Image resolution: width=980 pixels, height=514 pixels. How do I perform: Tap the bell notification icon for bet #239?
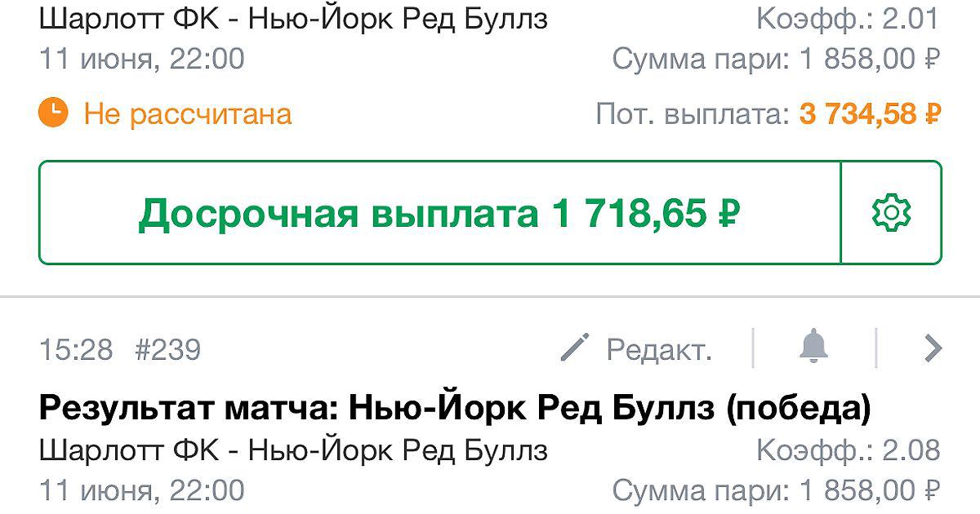pyautogui.click(x=813, y=349)
